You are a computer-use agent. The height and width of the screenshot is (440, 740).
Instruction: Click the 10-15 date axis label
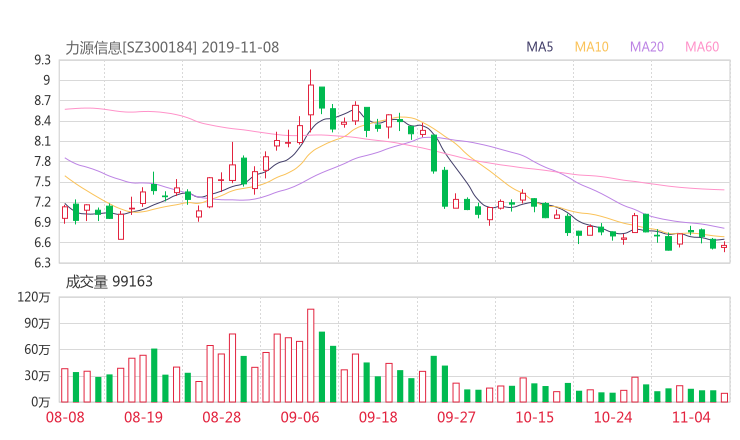pyautogui.click(x=535, y=417)
